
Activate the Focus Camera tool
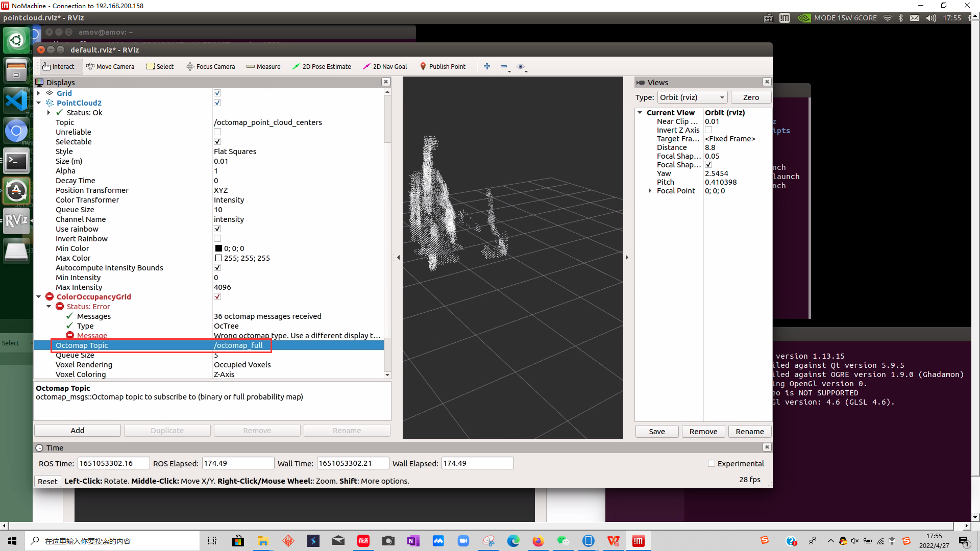tap(210, 66)
